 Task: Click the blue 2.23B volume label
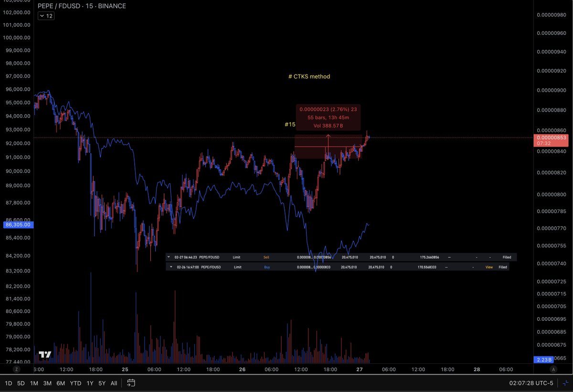pos(543,360)
